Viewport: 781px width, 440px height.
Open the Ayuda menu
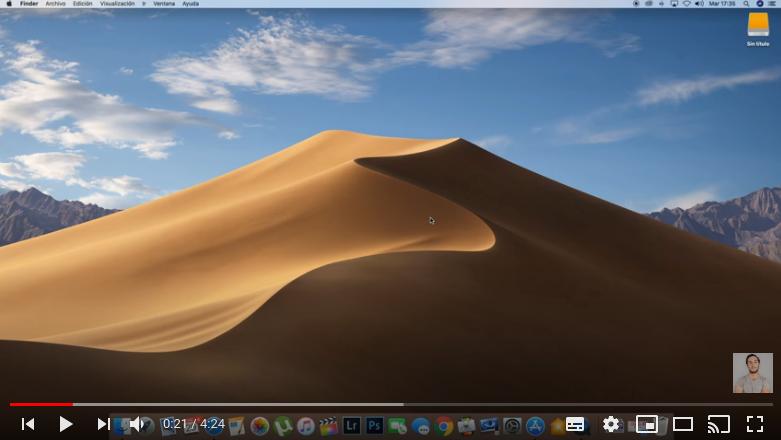(x=190, y=3)
